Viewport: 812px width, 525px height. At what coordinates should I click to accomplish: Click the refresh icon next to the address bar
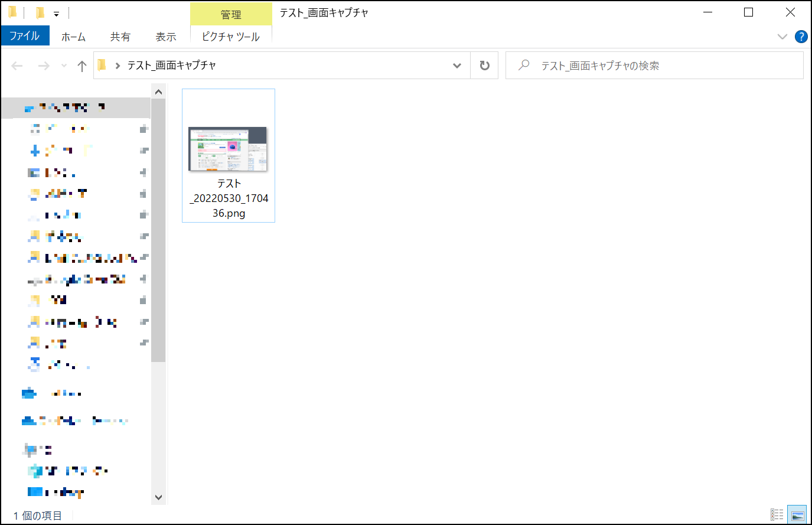[484, 65]
